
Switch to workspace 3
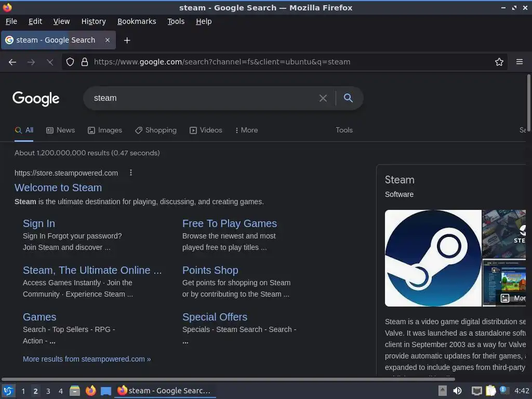(x=48, y=391)
